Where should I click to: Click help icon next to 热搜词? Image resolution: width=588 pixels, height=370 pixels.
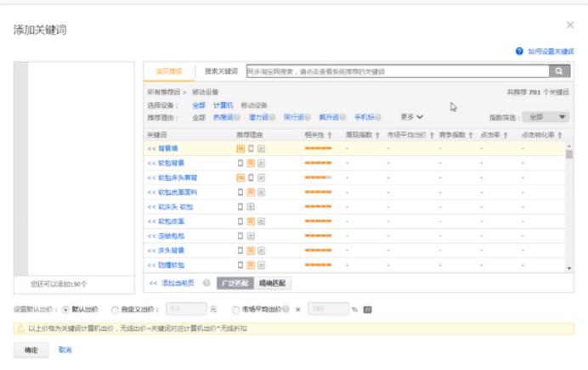coord(237,117)
